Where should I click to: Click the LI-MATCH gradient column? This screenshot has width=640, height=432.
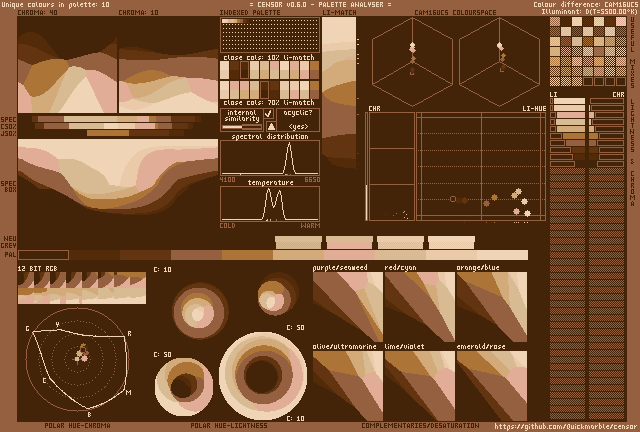pos(339,92)
